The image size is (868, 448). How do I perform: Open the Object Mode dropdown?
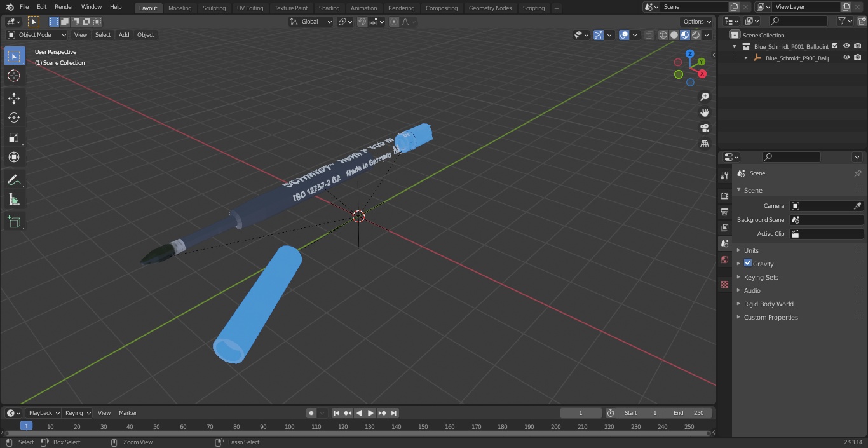pos(37,35)
